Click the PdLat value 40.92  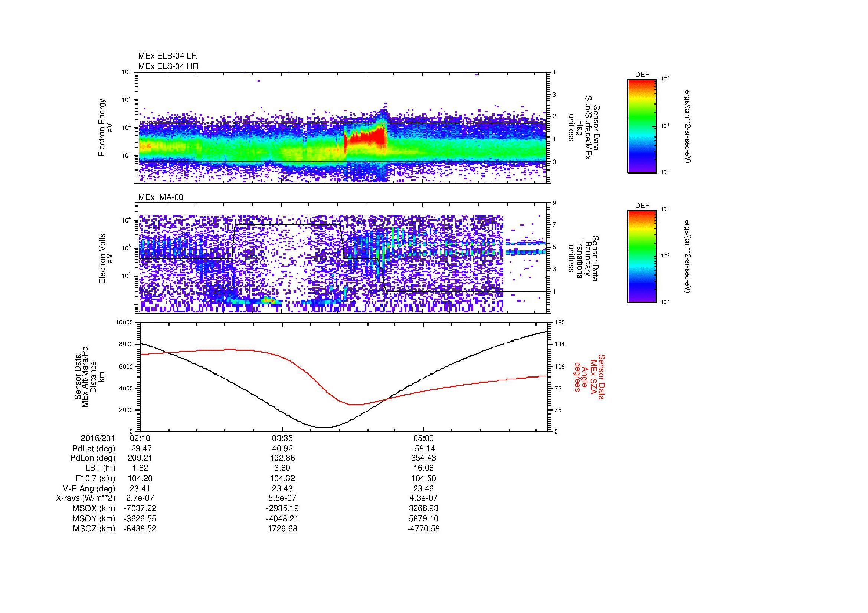point(282,449)
